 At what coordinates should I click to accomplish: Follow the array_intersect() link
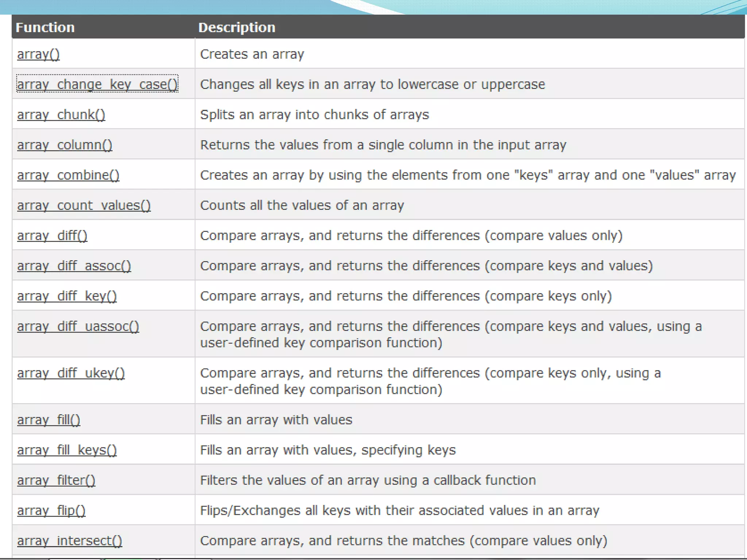pyautogui.click(x=70, y=541)
